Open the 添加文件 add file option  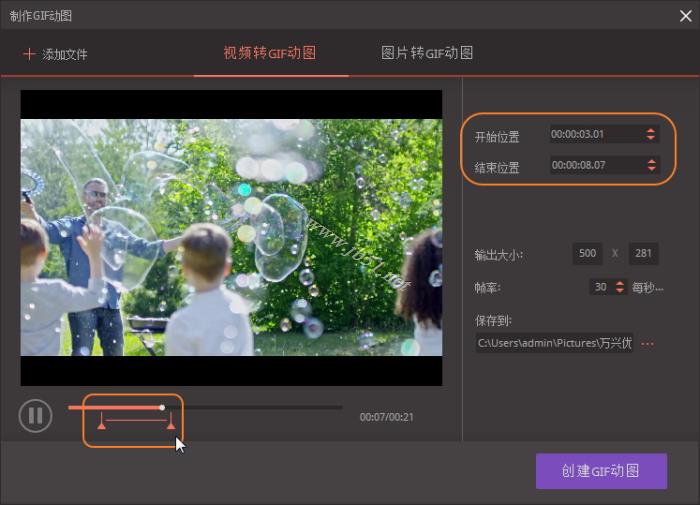(55, 54)
